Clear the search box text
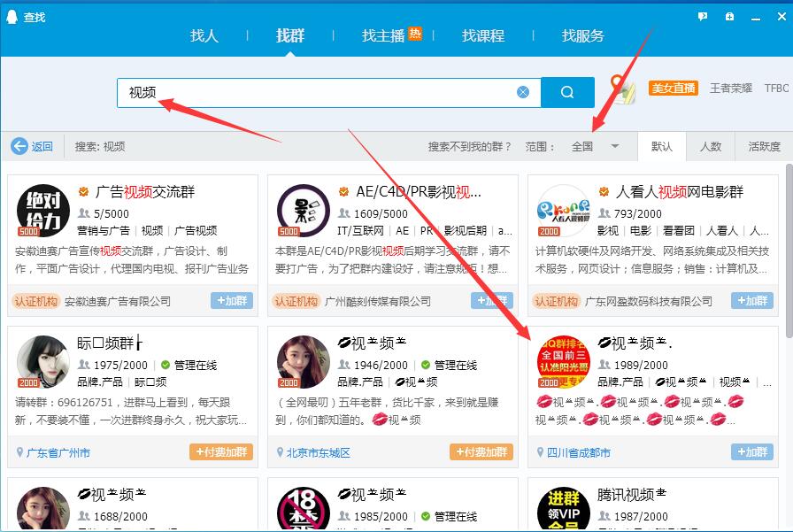Screen dimensions: 793x532 tap(523, 92)
